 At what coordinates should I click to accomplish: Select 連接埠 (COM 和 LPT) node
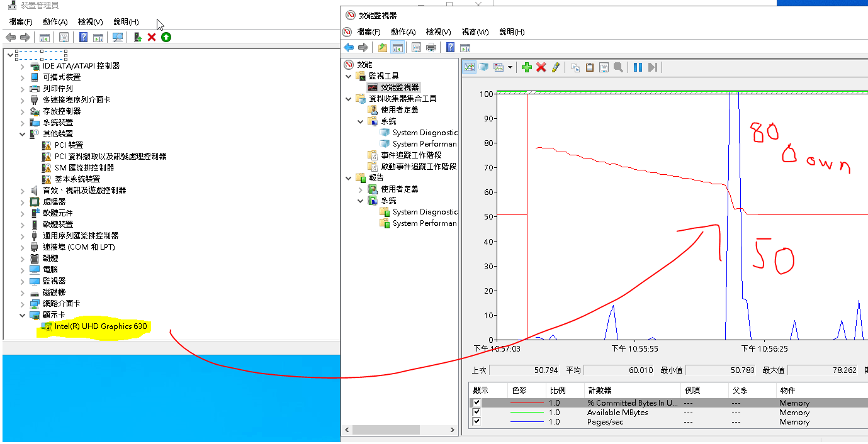tap(79, 247)
